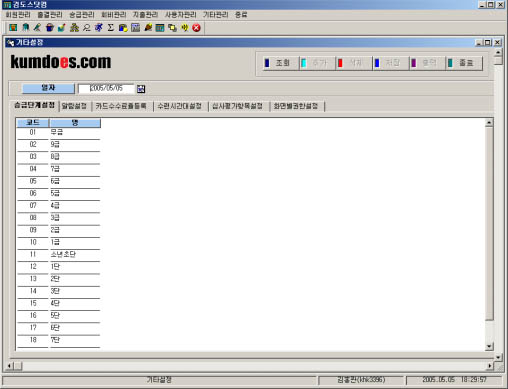Open the 기타관리 menu

[x=216, y=15]
